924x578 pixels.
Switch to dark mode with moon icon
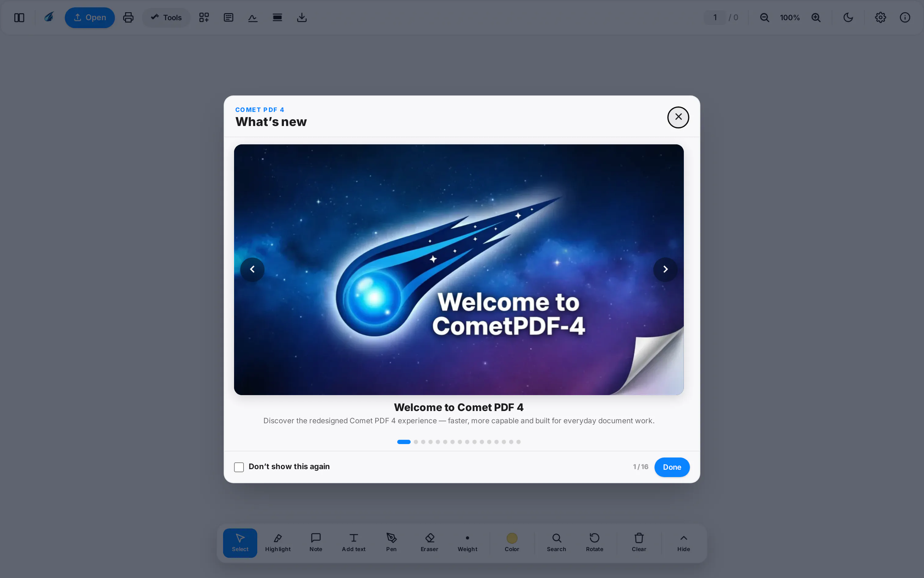[848, 18]
